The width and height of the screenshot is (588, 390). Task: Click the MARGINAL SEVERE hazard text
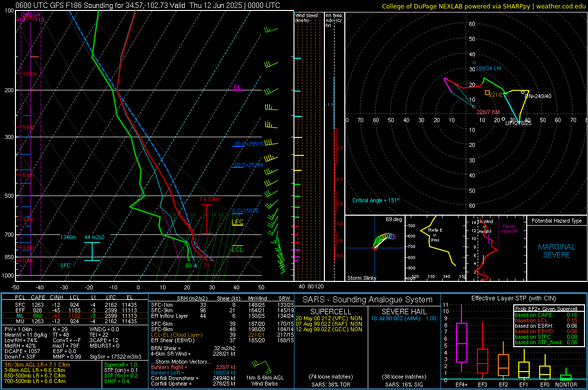coord(557,251)
